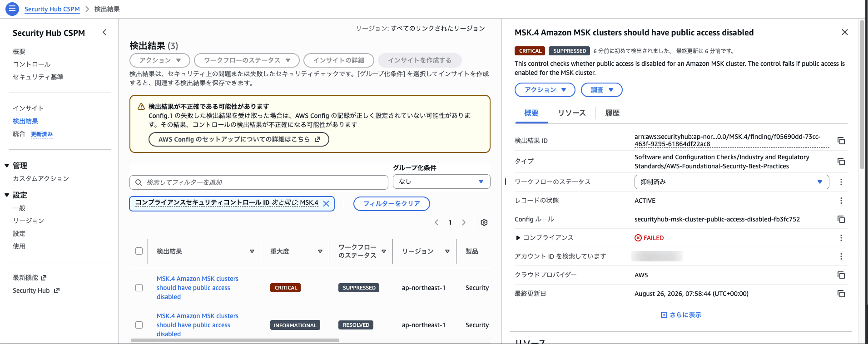Sort by リージョン column arrow
Screen dimensions: 868x344
pyautogui.click(x=447, y=251)
